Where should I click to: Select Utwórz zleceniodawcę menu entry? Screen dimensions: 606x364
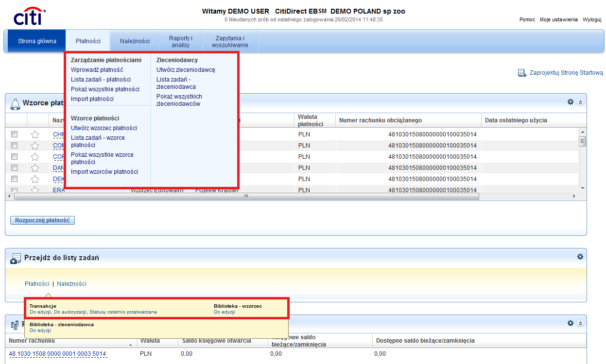tap(186, 70)
